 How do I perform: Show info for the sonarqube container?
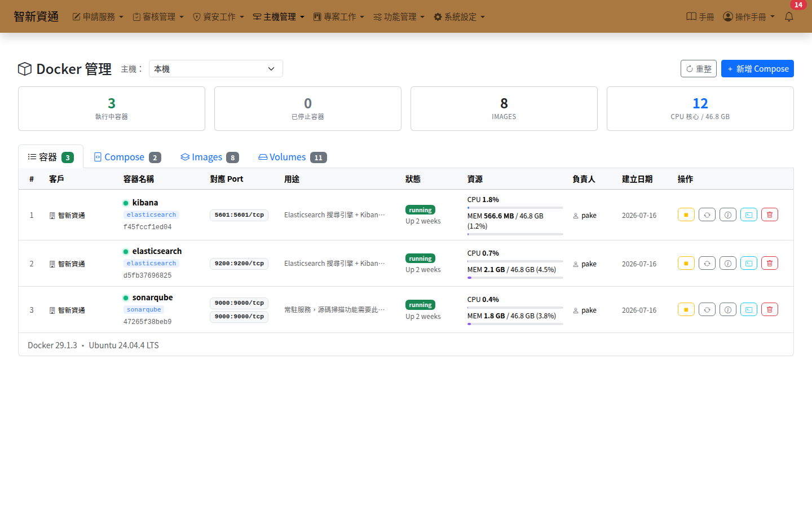pos(728,309)
